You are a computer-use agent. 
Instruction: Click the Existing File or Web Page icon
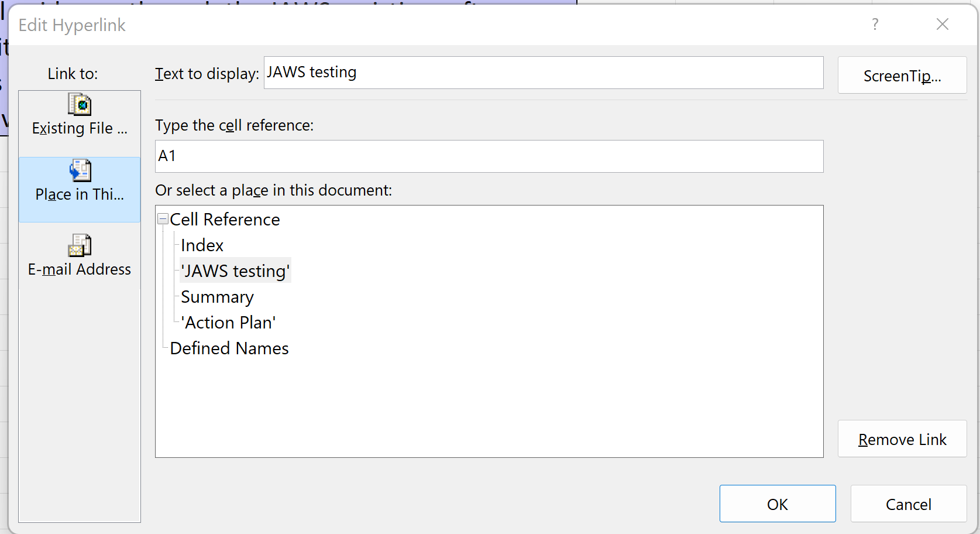click(80, 105)
